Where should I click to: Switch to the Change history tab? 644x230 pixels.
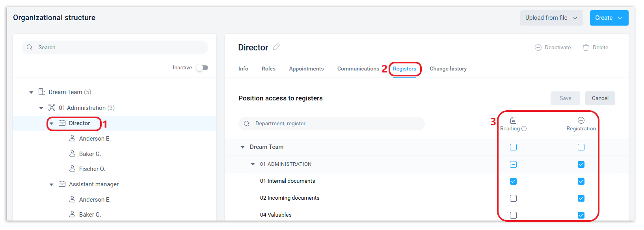(x=448, y=69)
